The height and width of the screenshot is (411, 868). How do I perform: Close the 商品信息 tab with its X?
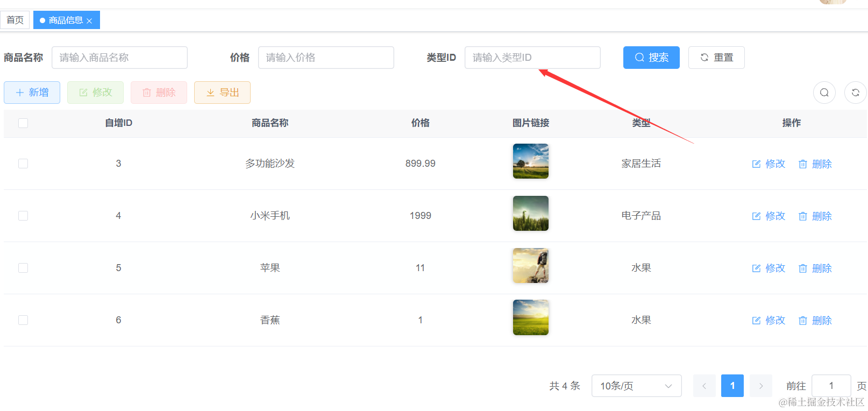89,21
